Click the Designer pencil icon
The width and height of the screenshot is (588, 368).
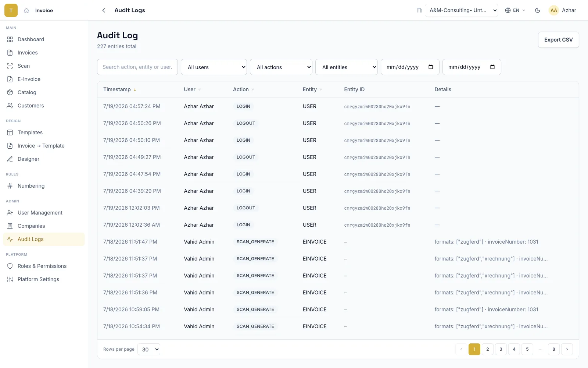tap(10, 159)
